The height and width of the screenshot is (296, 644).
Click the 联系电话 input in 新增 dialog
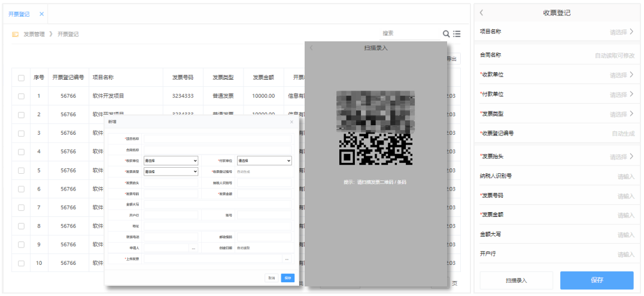pos(171,237)
